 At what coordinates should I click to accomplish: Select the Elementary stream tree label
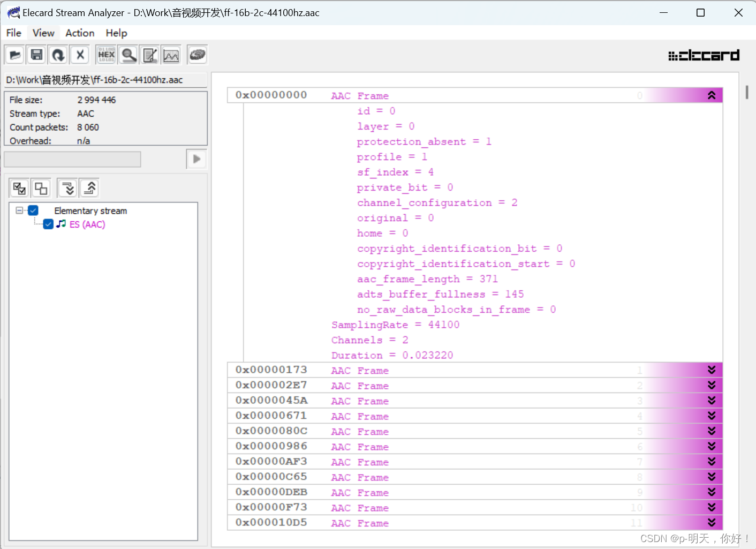(x=90, y=211)
